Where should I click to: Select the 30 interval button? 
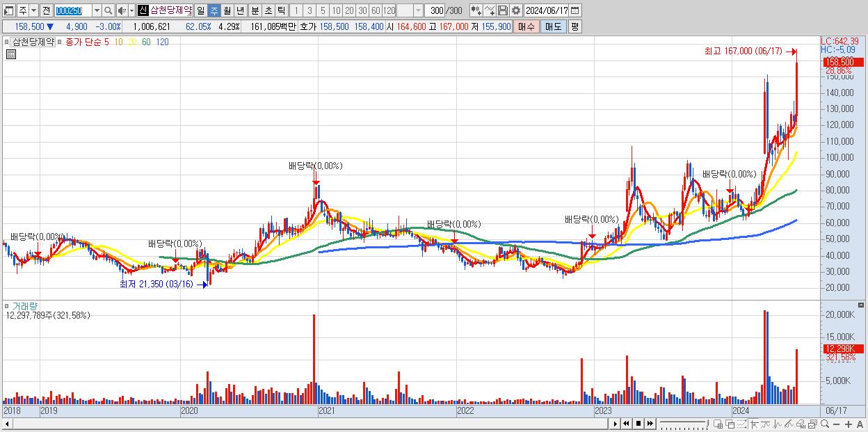362,11
